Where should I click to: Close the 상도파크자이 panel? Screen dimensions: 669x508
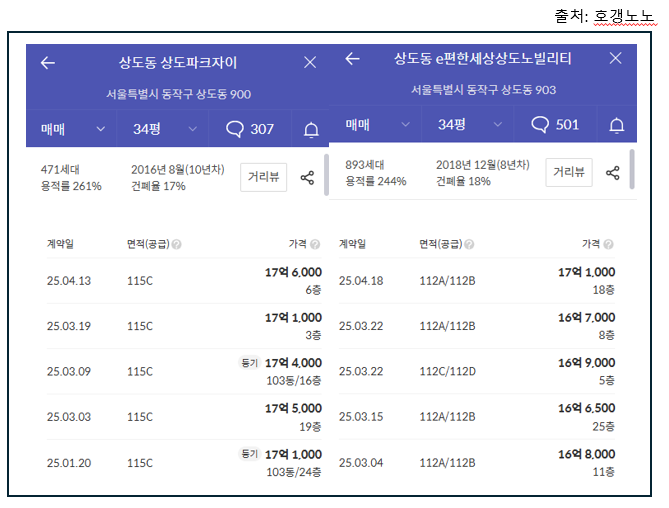pos(310,62)
